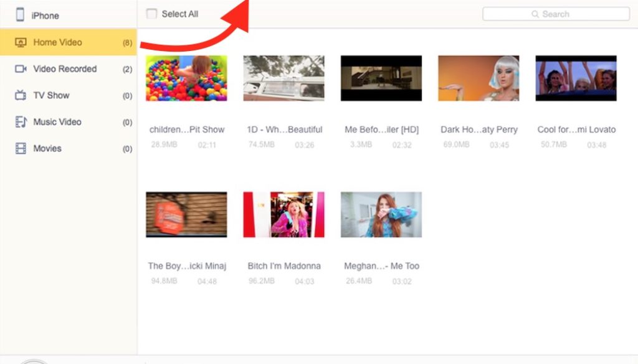Select the Bitch I'm Madonna video thumbnail
The image size is (638, 364).
283,215
